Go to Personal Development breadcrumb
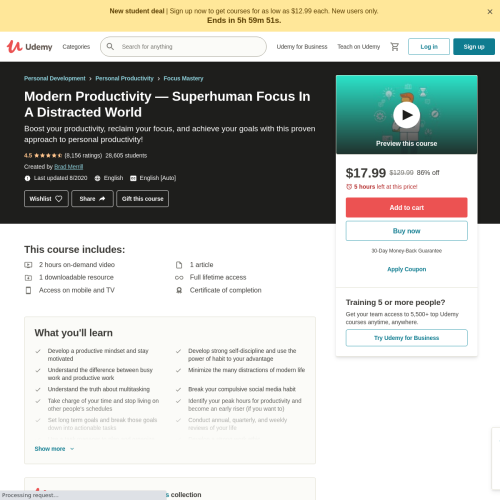The height and width of the screenshot is (500, 500). [x=55, y=78]
